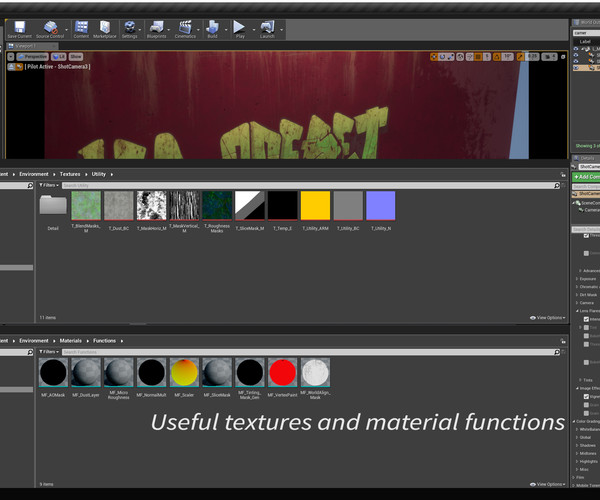
Task: Toggle scale snapping icon in viewport
Action: click(520, 57)
